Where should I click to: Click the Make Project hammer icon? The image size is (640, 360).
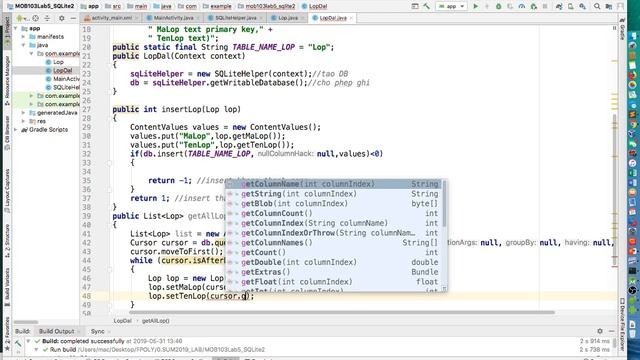click(427, 6)
